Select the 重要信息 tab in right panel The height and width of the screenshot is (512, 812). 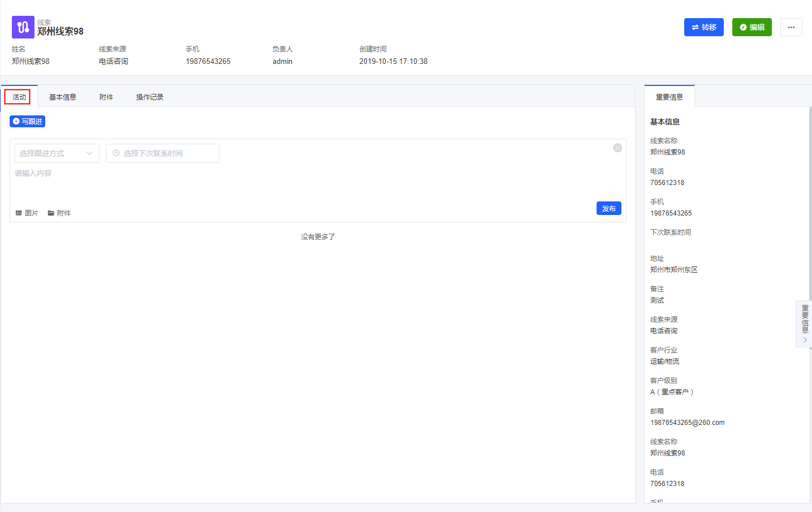point(669,97)
